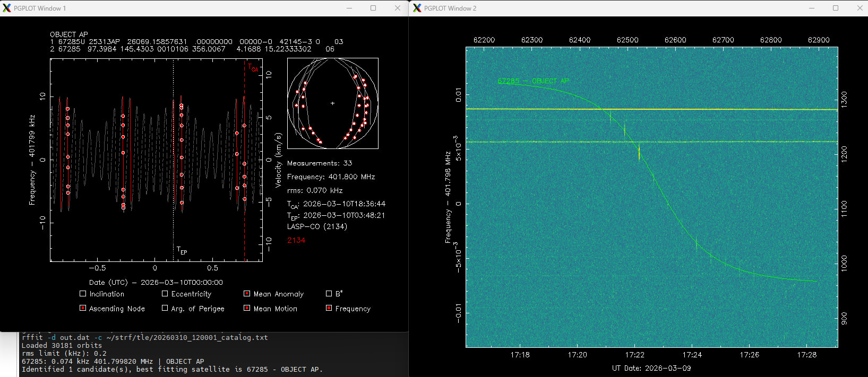Untick the Mean Motion checkbox

[247, 308]
